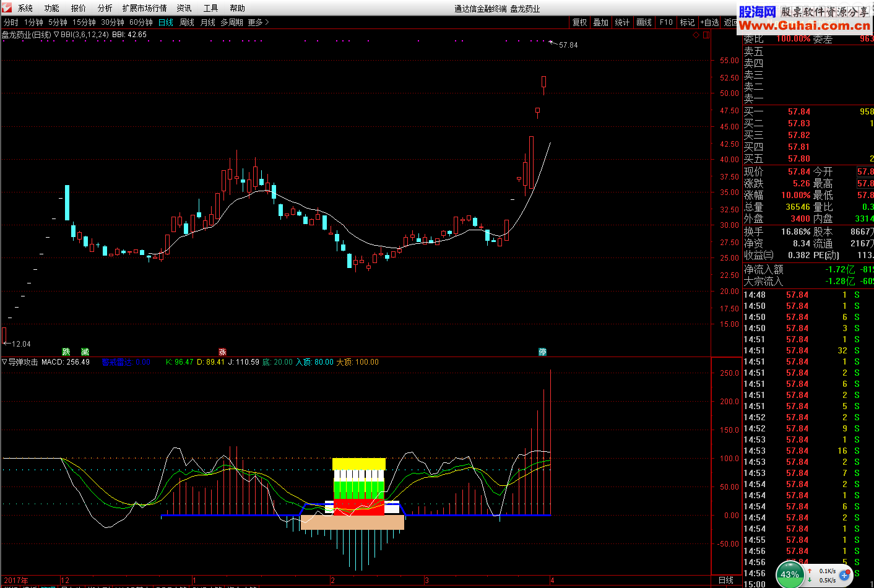The image size is (874, 588).
Task: Click the 底: 20.00 indicator value
Action: [x=277, y=362]
